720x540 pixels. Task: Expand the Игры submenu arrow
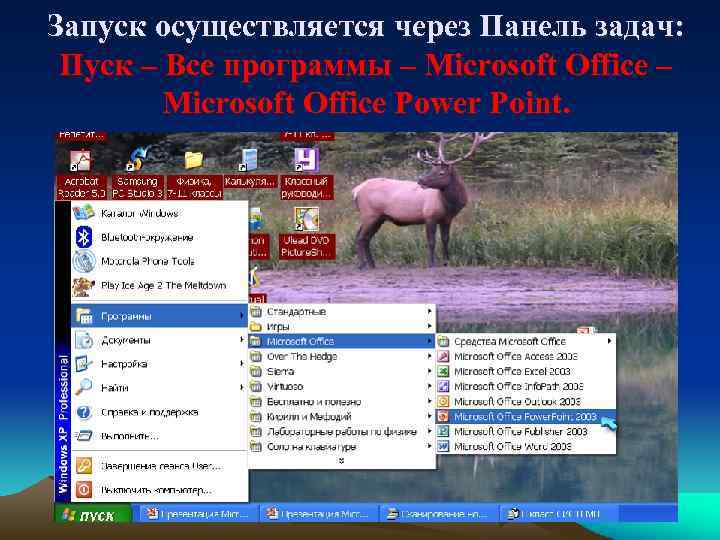(x=429, y=326)
